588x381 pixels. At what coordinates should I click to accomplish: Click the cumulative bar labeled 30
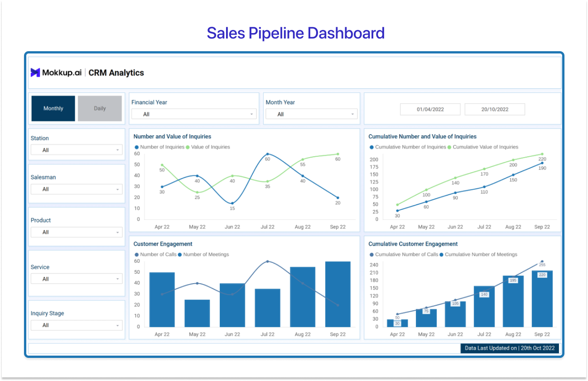(x=397, y=323)
